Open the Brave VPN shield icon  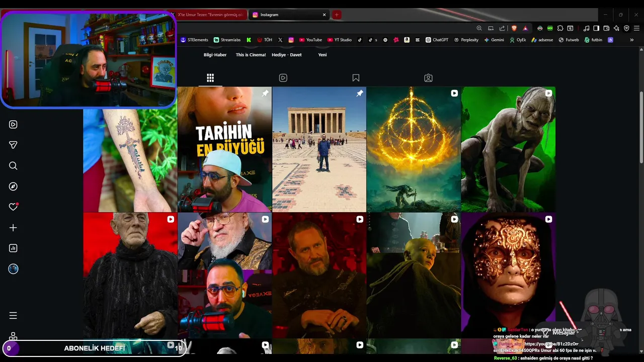626,28
